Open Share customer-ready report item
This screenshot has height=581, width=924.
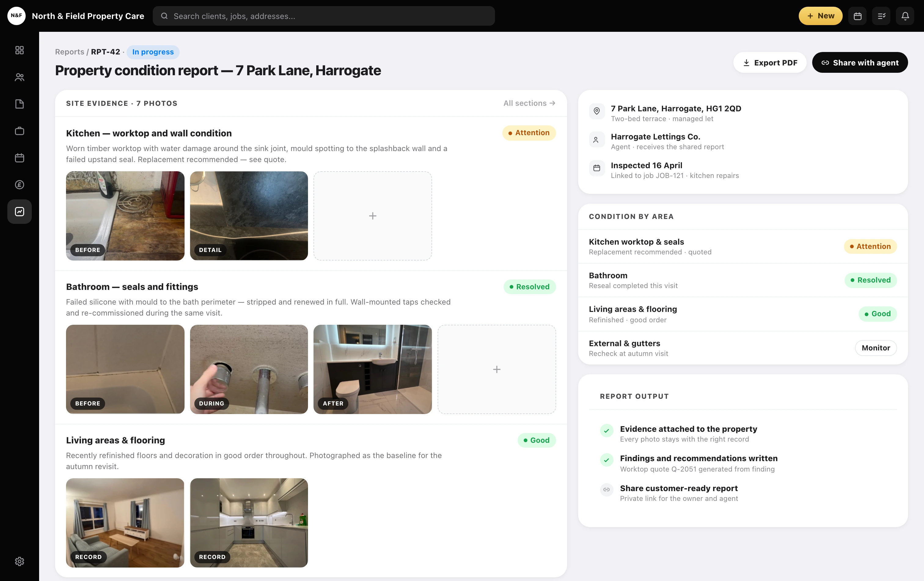click(x=679, y=493)
